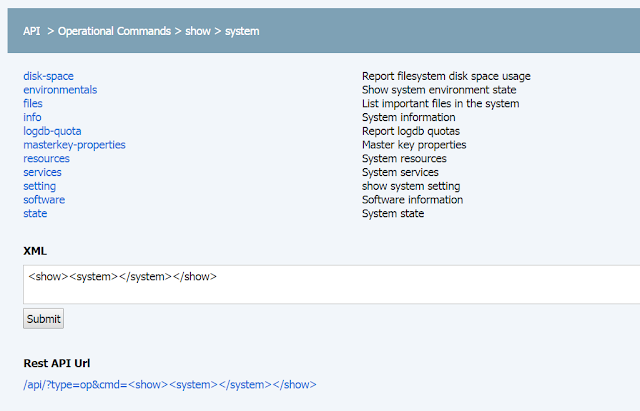Click the XML heading label

pyautogui.click(x=35, y=251)
